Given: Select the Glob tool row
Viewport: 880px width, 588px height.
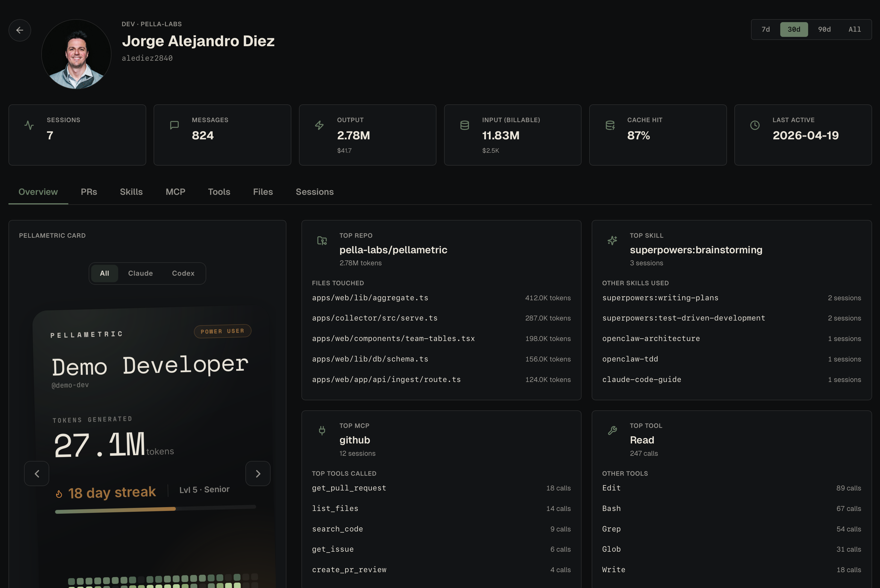Looking at the screenshot, I should (x=731, y=549).
